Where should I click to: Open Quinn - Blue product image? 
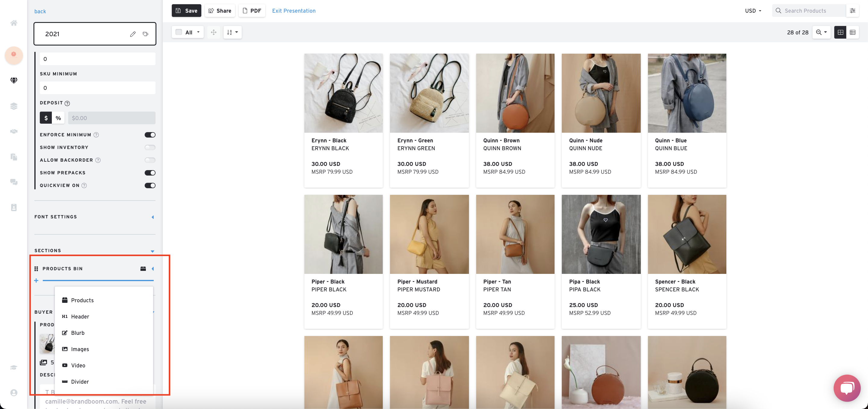pos(687,93)
